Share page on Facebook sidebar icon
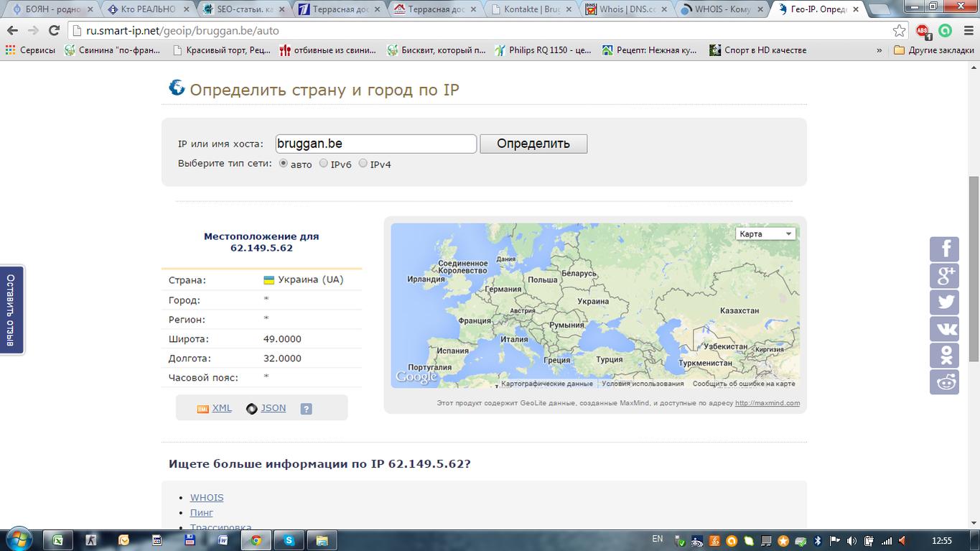 click(x=944, y=249)
